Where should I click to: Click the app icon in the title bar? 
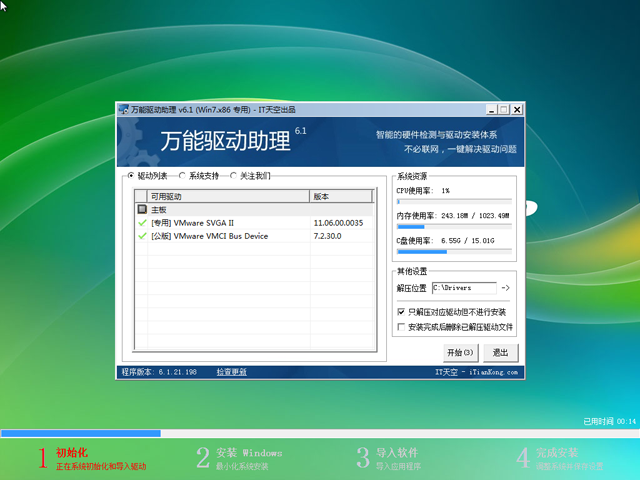click(x=123, y=109)
